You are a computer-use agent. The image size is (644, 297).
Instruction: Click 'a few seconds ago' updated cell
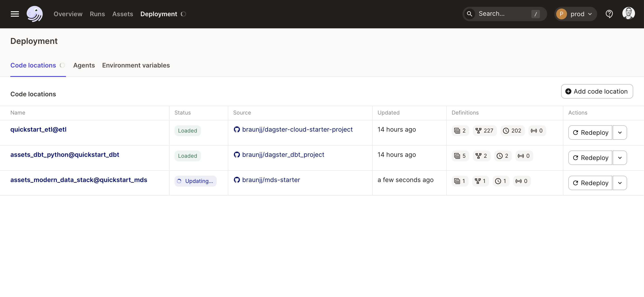405,180
